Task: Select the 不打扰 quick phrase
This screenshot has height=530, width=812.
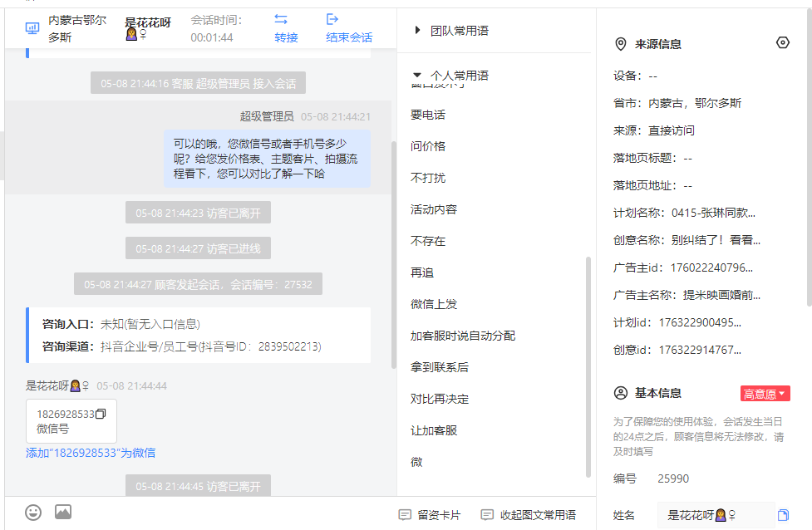Action: click(x=428, y=178)
